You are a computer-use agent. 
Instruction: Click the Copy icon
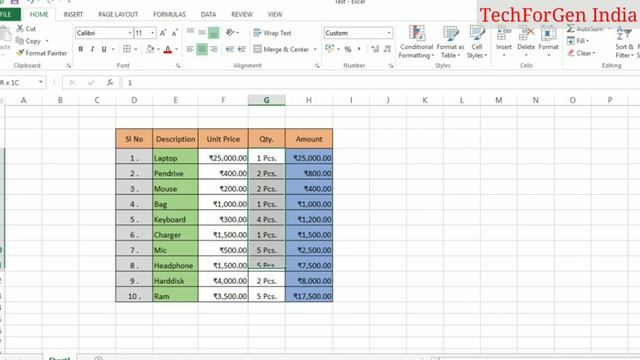(x=20, y=41)
